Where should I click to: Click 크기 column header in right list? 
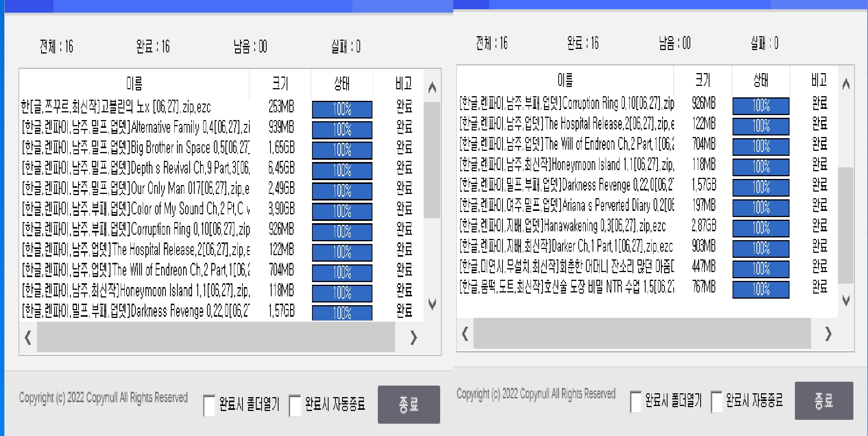coord(703,80)
